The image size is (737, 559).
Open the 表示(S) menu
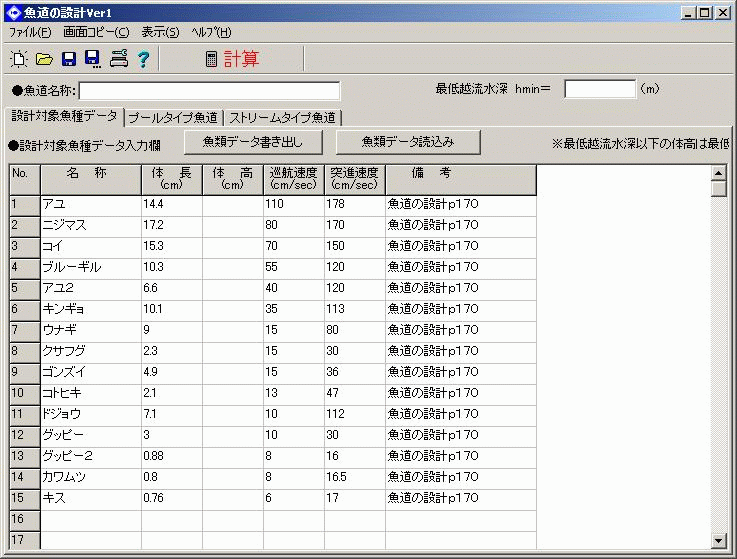(160, 33)
